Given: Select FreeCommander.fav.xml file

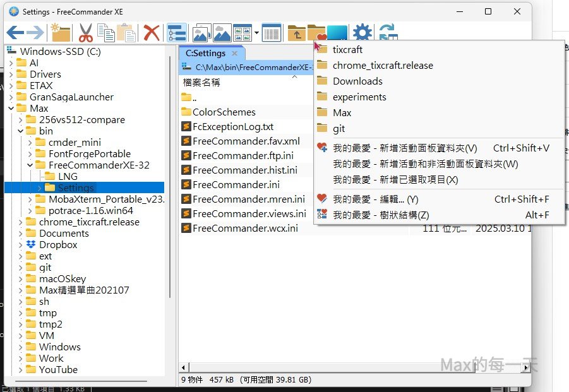Looking at the screenshot, I should coord(246,141).
